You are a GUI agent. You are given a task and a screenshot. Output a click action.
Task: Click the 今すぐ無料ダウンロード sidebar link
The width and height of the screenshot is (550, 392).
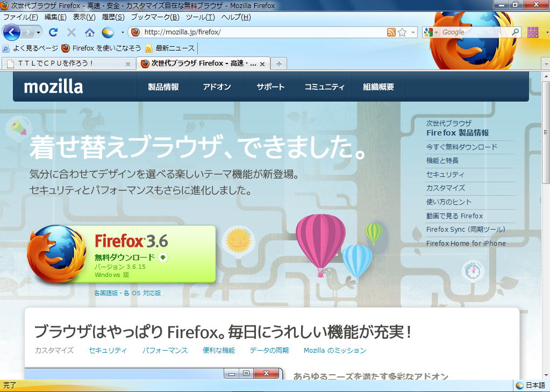point(462,147)
